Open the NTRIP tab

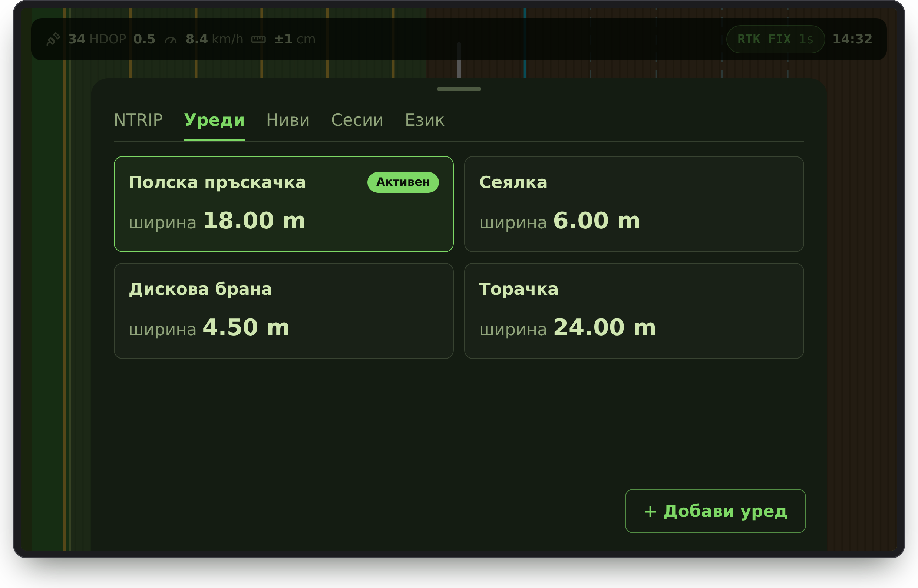tap(138, 120)
